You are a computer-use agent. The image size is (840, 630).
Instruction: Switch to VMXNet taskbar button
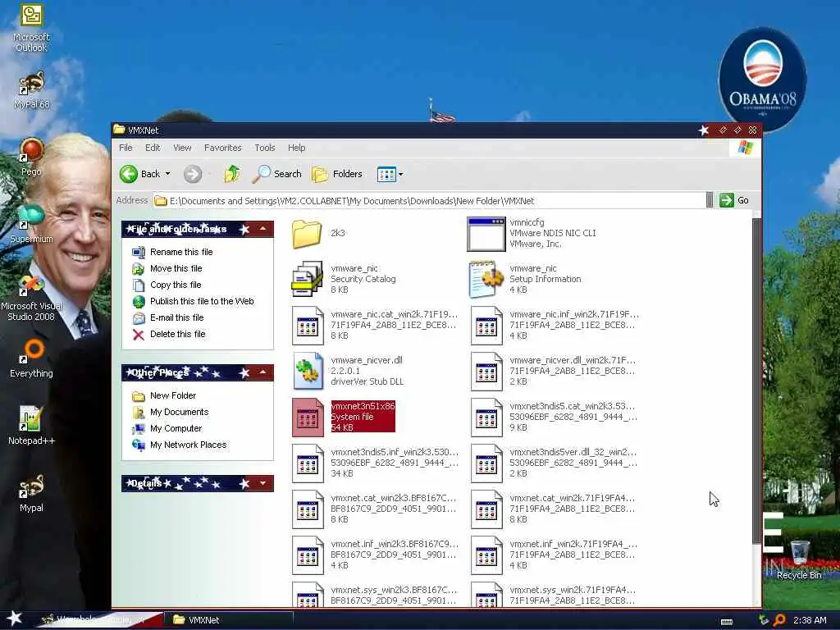coord(228,620)
